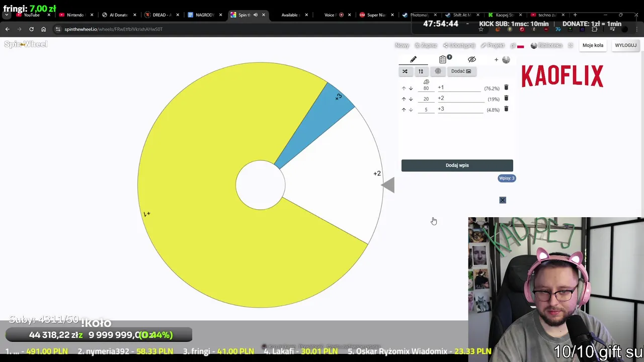Switch to NAGRODY browser tab

coord(204,15)
